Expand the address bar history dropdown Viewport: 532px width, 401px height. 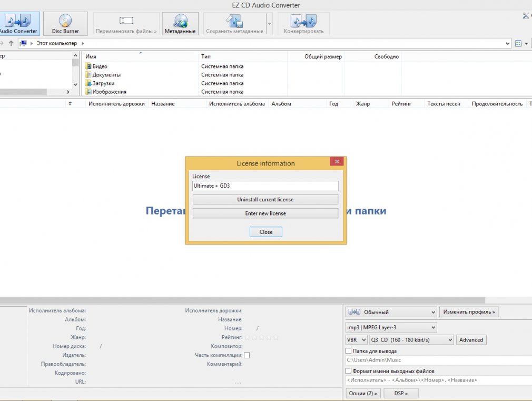(x=508, y=43)
